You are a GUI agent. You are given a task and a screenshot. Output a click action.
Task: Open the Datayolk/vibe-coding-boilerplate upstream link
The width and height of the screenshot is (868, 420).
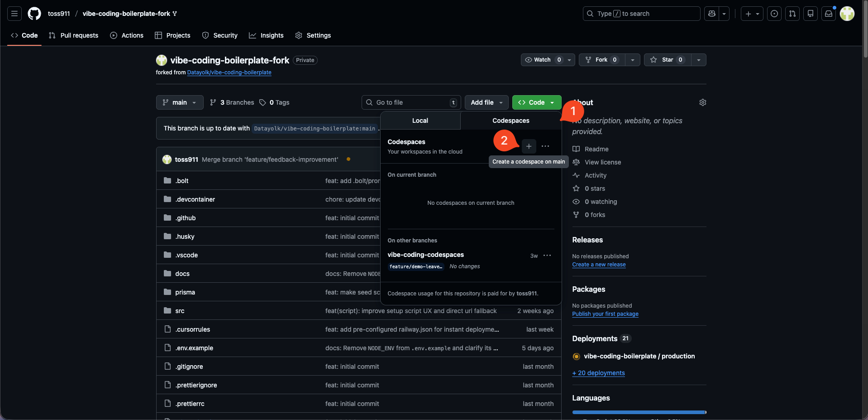229,72
